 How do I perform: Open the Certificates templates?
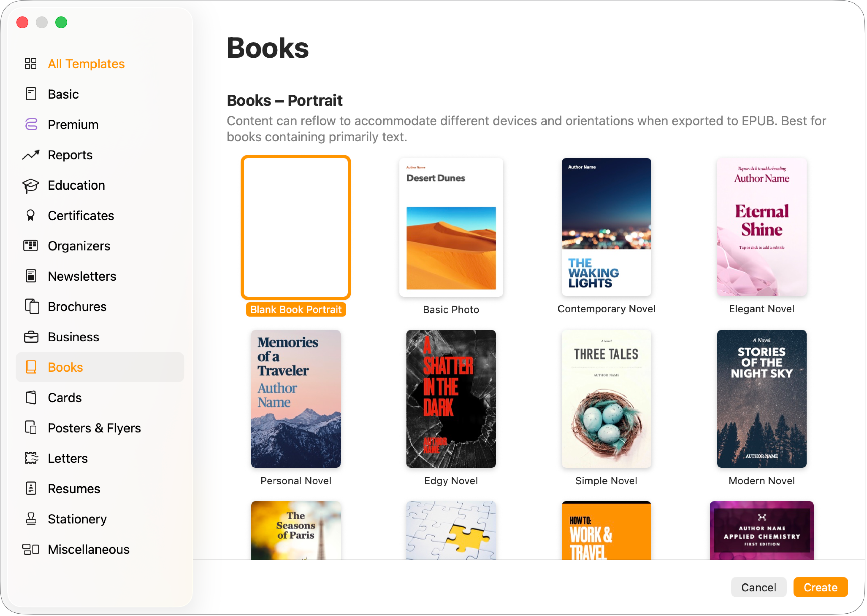80,216
